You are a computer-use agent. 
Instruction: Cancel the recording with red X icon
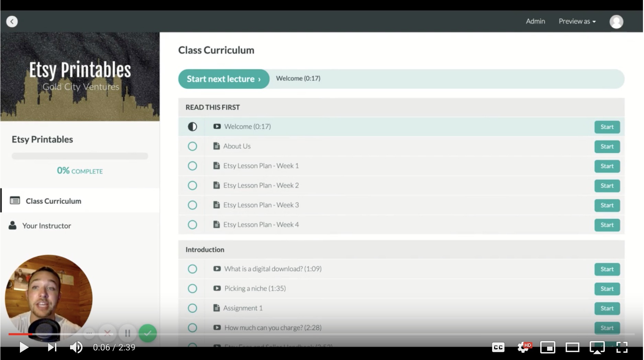coord(108,333)
